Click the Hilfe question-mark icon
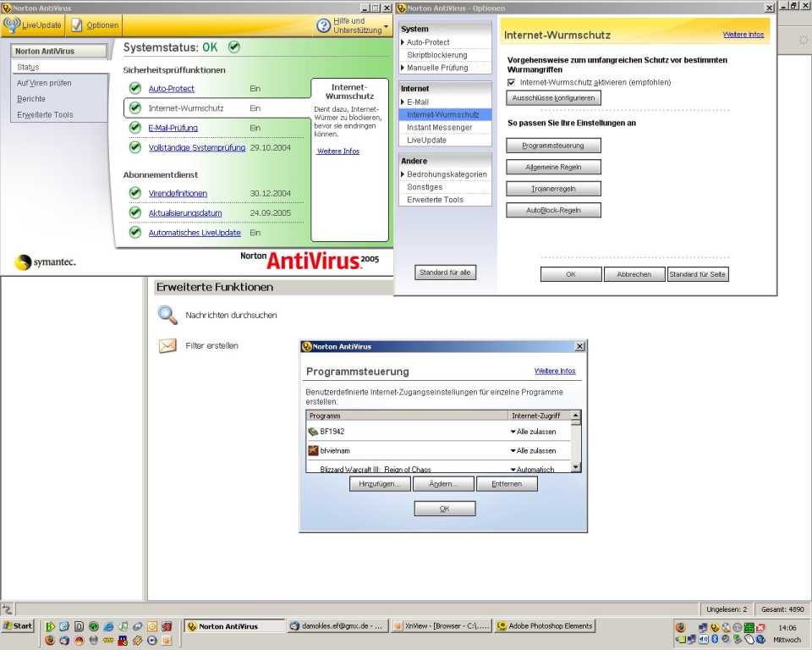Image resolution: width=812 pixels, height=650 pixels. [324, 25]
